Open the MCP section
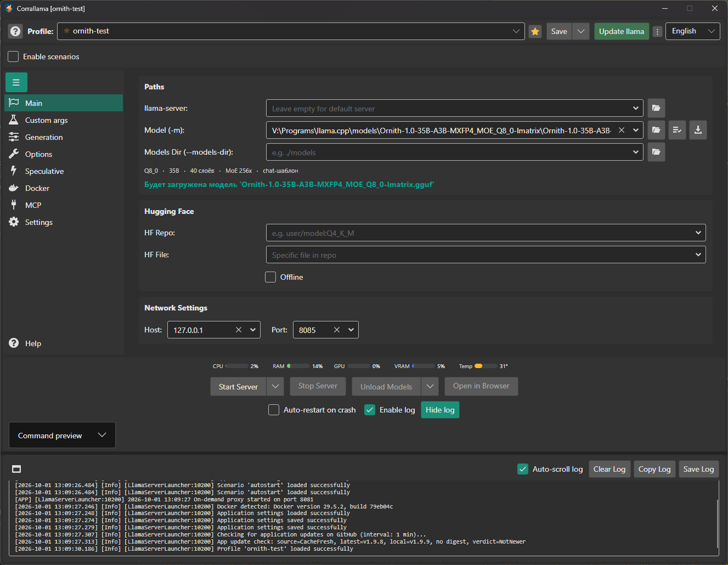Viewport: 728px width, 565px height. (63, 205)
